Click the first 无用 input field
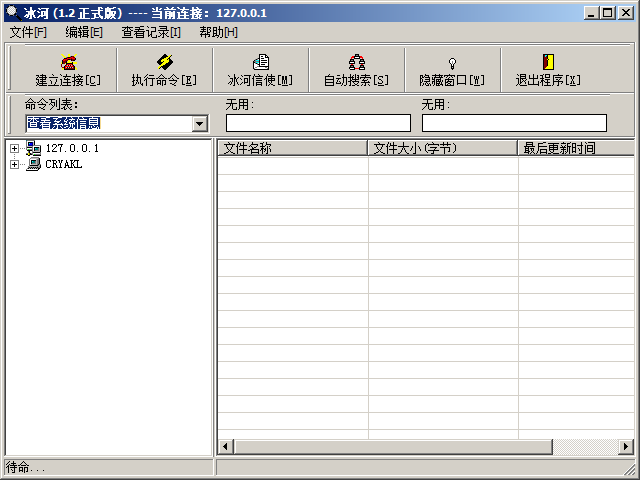640x480 pixels. point(318,123)
